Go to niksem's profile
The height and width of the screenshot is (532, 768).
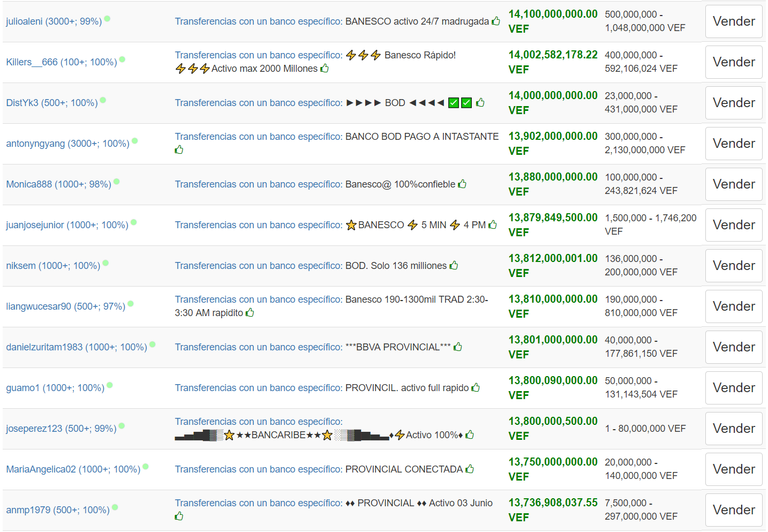53,266
